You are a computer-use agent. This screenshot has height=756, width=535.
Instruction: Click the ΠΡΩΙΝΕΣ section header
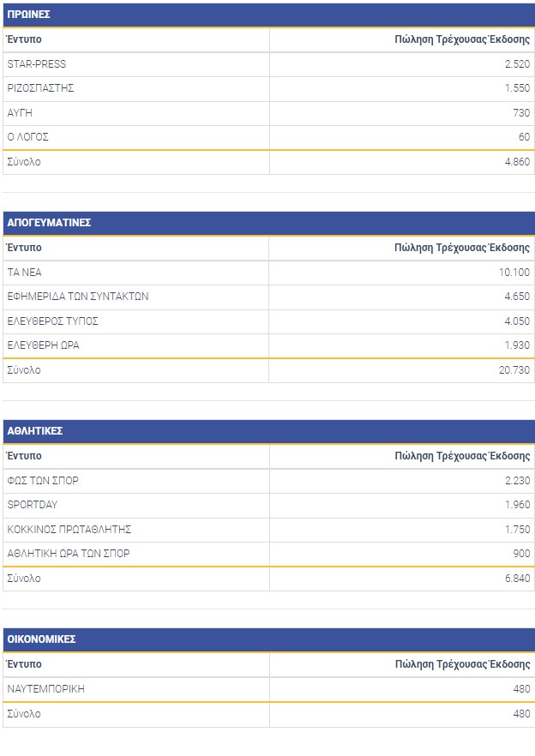28,15
